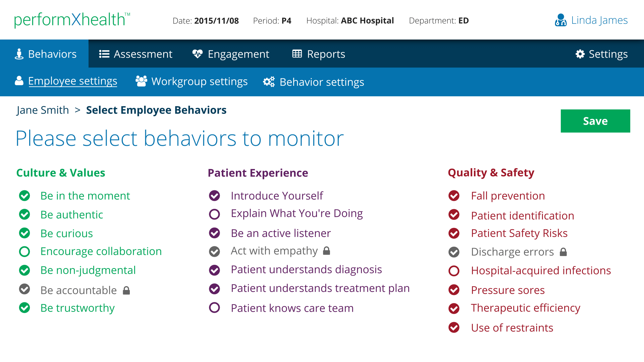This screenshot has height=362, width=644.
Task: Click the lock icon next to Be accountable
Action: coord(126,290)
